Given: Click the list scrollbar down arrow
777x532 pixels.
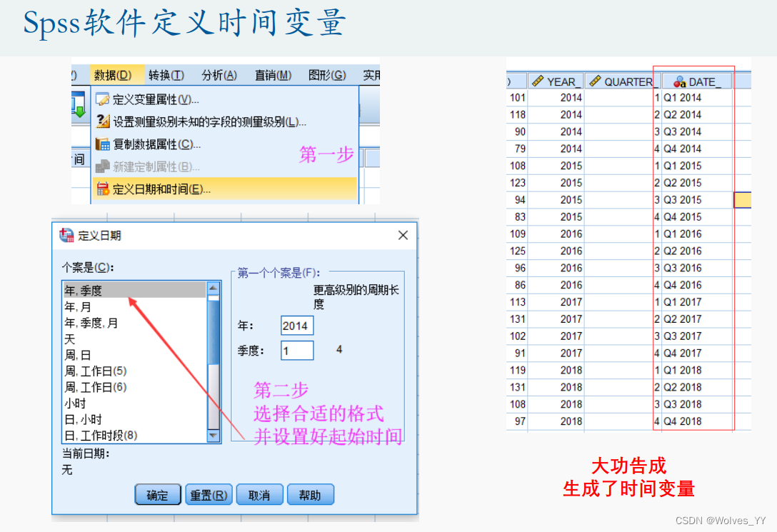Looking at the screenshot, I should [x=213, y=436].
